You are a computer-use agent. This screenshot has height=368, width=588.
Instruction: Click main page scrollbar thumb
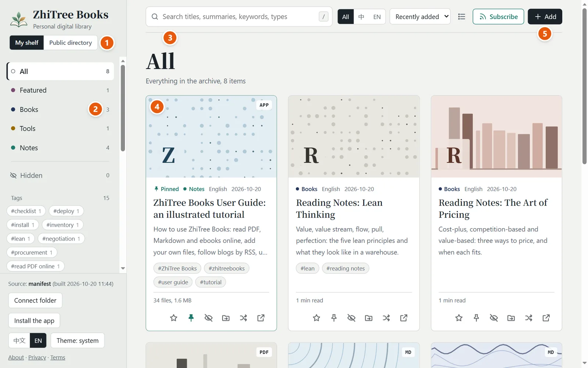coord(585,86)
